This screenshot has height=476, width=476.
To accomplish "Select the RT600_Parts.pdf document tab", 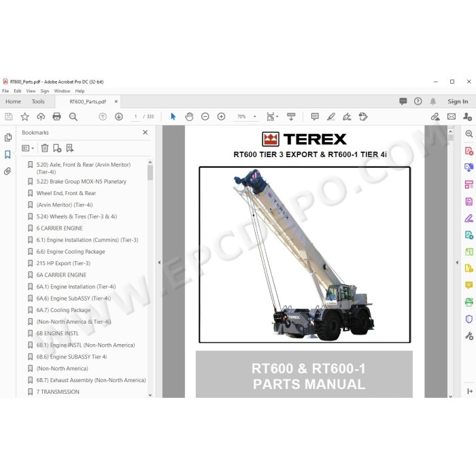I will (88, 101).
